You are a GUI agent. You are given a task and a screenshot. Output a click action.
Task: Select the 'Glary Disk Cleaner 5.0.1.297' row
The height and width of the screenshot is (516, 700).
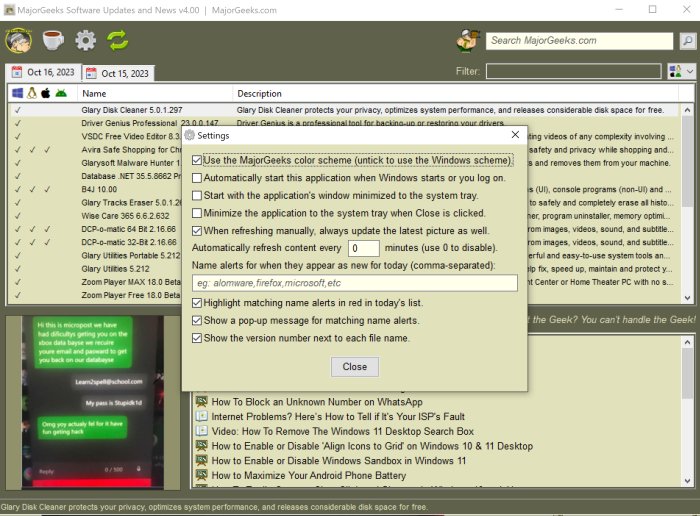click(x=344, y=110)
